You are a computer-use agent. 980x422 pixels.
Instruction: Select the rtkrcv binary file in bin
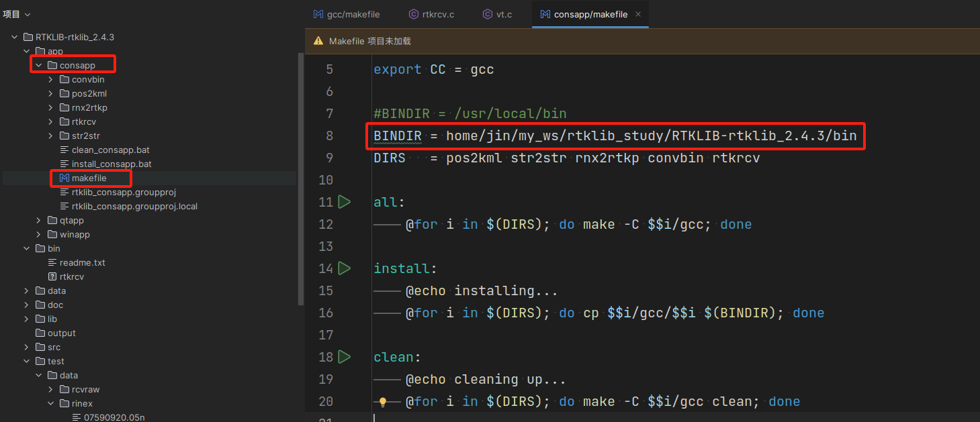pos(71,276)
